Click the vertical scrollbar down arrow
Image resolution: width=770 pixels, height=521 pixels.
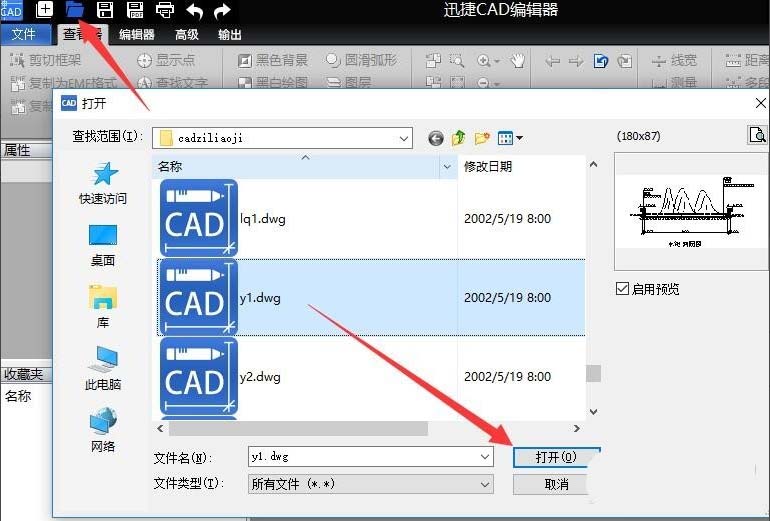tap(593, 411)
